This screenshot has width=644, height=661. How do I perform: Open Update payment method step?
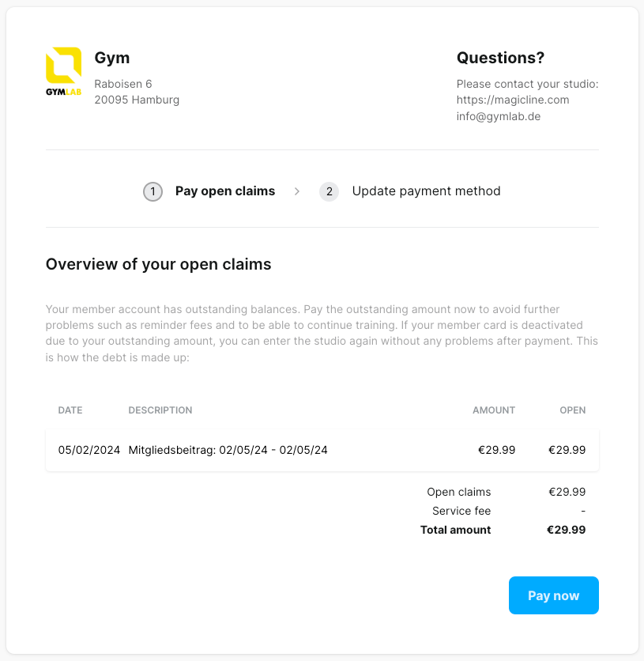[426, 191]
